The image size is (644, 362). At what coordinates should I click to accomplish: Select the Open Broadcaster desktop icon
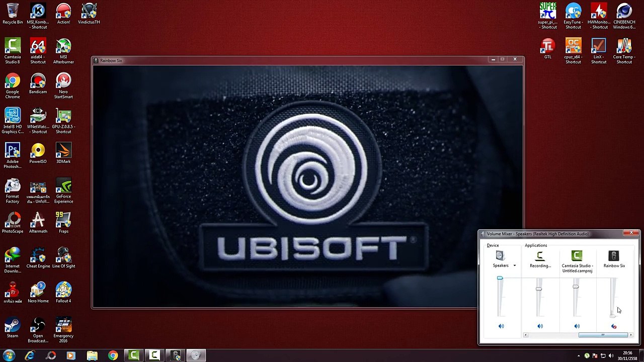point(38,330)
